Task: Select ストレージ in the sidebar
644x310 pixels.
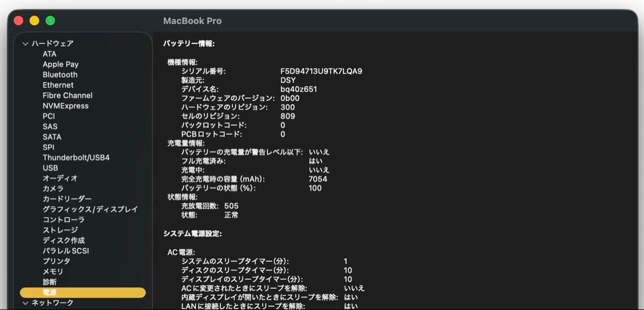Action: (x=60, y=230)
